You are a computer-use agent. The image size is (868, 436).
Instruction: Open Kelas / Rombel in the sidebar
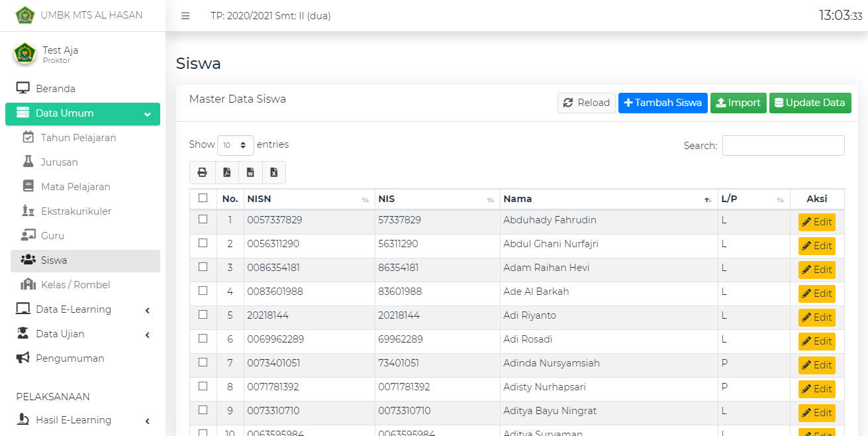(x=75, y=285)
